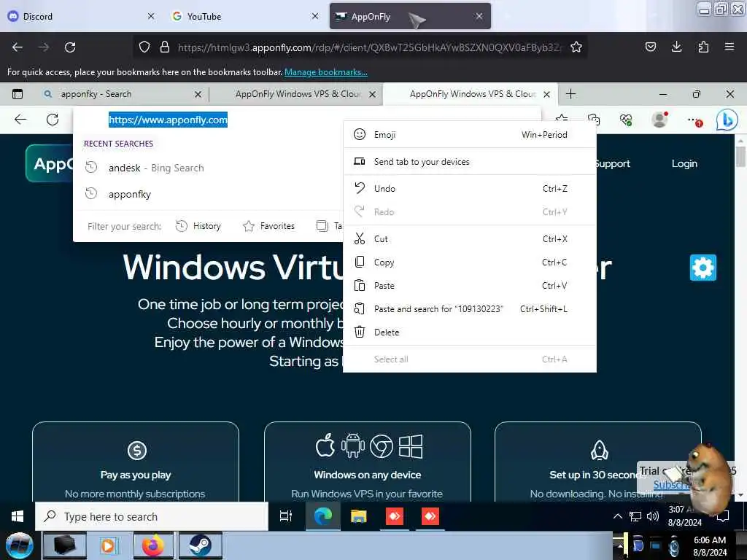Select Paste in the context menu
Viewport: 747px width, 560px height.
point(469,286)
